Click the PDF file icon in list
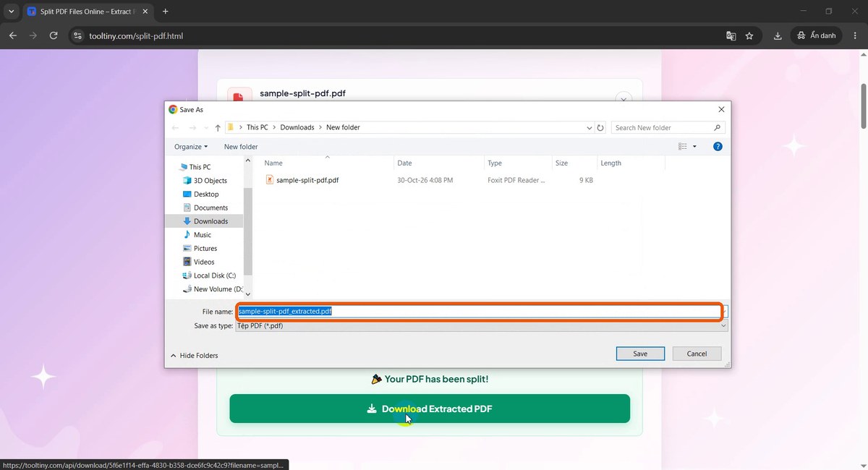Image resolution: width=868 pixels, height=470 pixels. [x=270, y=180]
